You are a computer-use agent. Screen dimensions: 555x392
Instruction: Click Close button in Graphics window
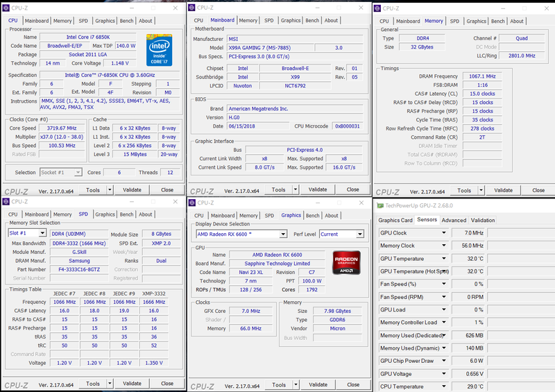353,384
